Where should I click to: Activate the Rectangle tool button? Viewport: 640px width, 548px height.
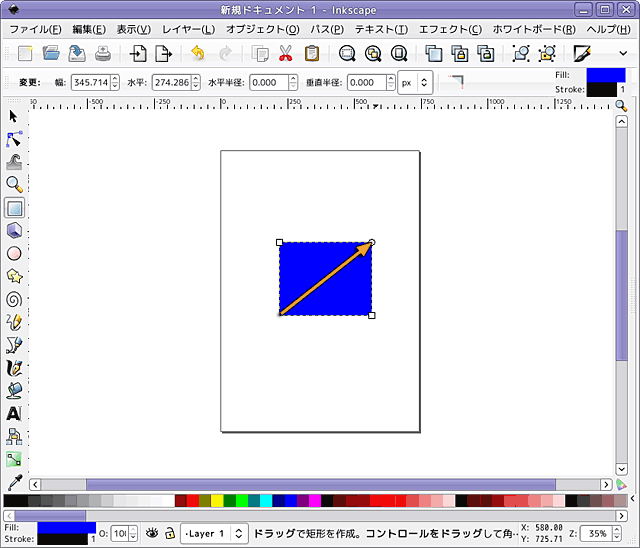click(x=14, y=208)
